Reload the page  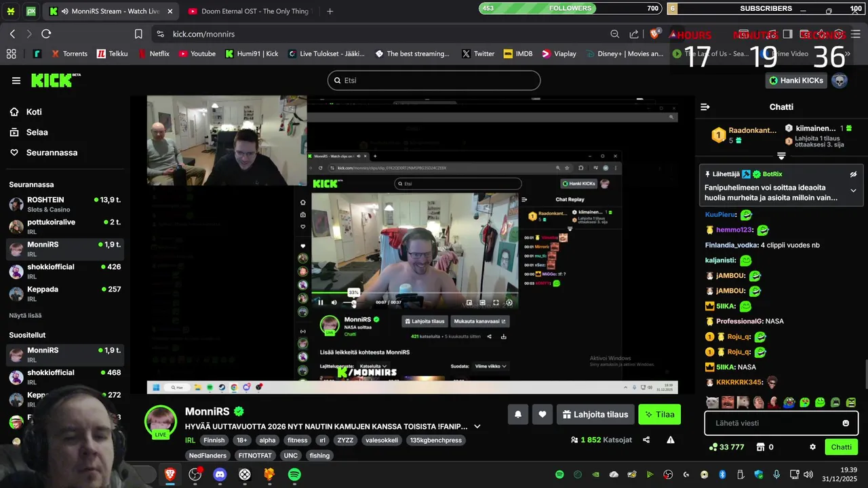(46, 34)
